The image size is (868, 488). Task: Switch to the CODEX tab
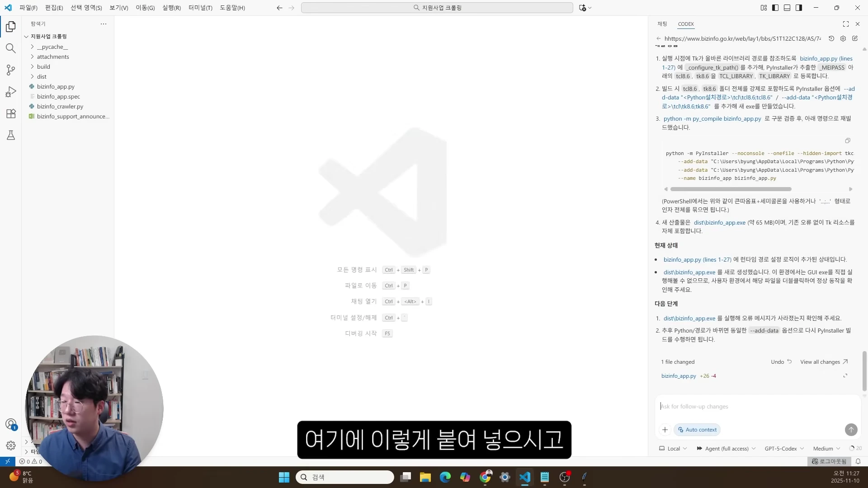(686, 24)
